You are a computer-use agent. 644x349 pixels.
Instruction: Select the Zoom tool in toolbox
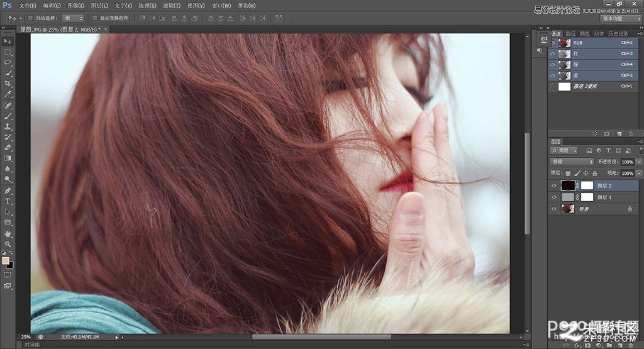[x=8, y=244]
